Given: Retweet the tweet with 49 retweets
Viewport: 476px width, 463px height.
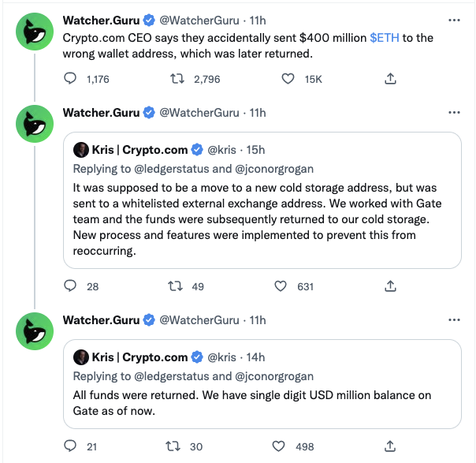Looking at the screenshot, I should 177,286.
